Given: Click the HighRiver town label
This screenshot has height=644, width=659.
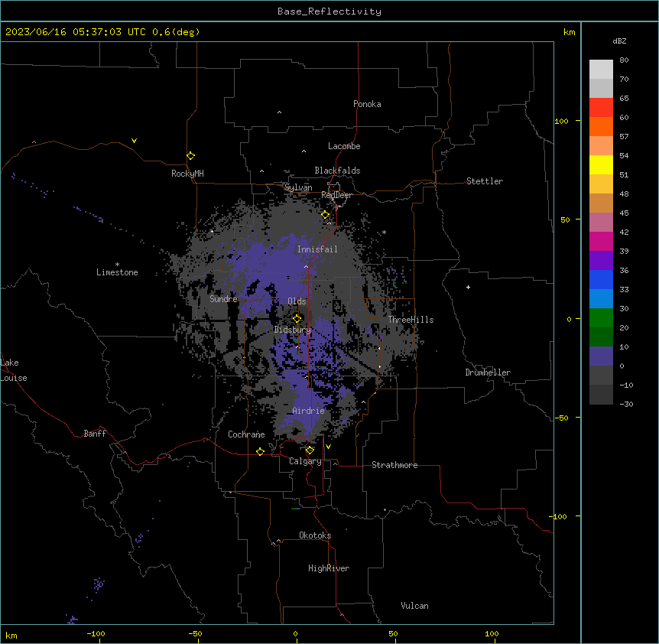Looking at the screenshot, I should pyautogui.click(x=329, y=568).
